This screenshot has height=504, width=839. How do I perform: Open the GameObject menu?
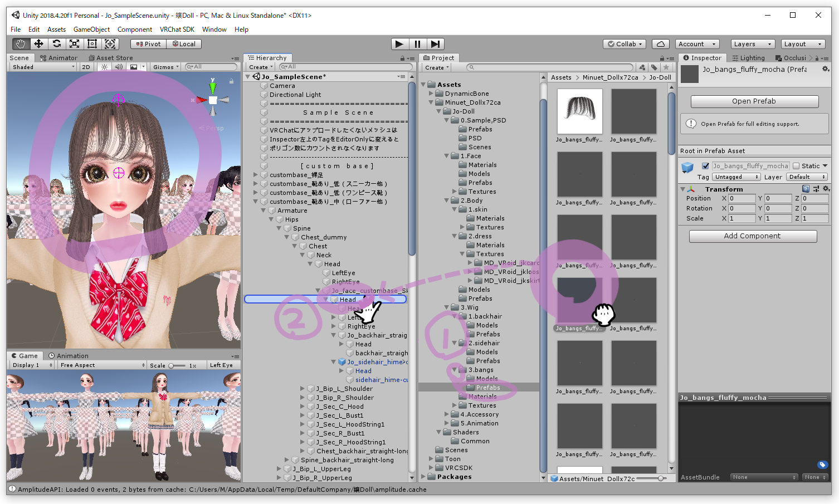click(x=91, y=30)
